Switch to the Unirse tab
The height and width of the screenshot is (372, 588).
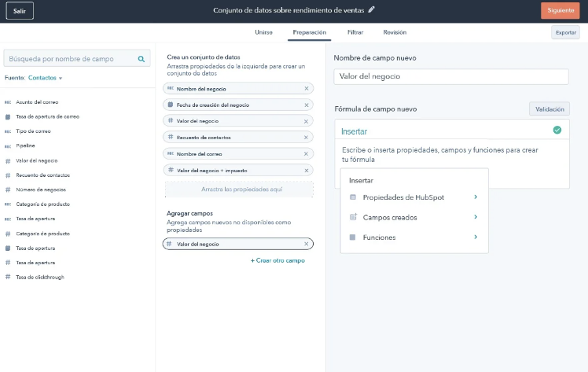264,32
